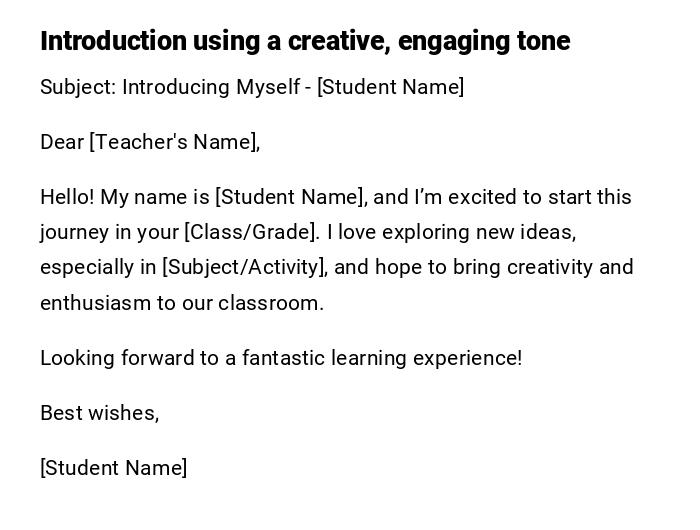Screen dimensions: 700x530
Task: Click the [Student Name] placeholder in subject line
Action: 391,87
